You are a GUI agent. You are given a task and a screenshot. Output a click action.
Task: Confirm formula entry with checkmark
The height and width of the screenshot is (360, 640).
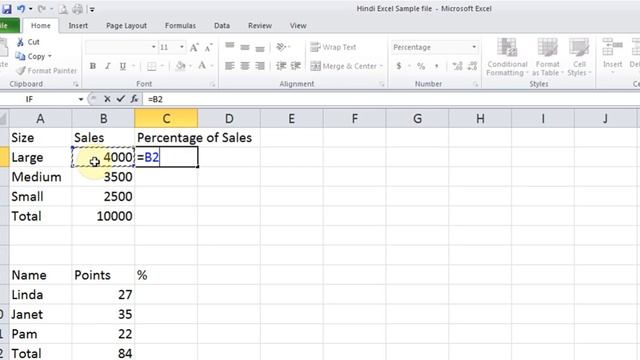[x=120, y=99]
